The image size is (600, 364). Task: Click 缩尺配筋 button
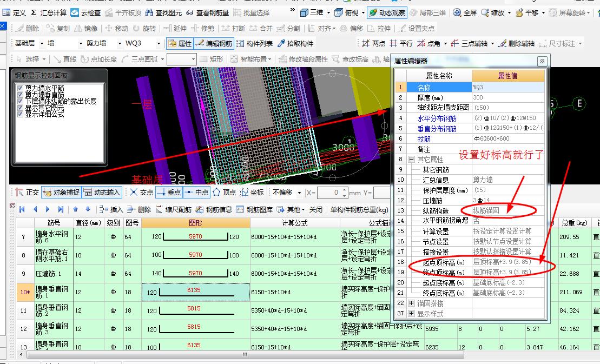click(x=174, y=209)
